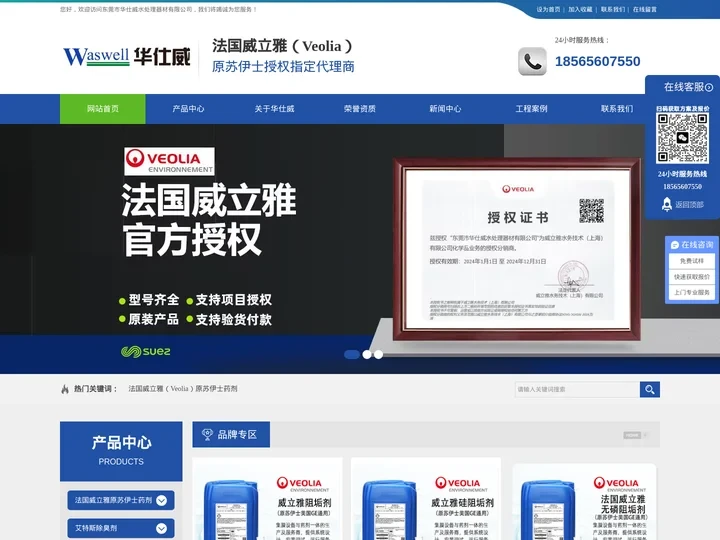The width and height of the screenshot is (720, 540).
Task: Select the third banner carousel dot
Action: click(x=378, y=354)
